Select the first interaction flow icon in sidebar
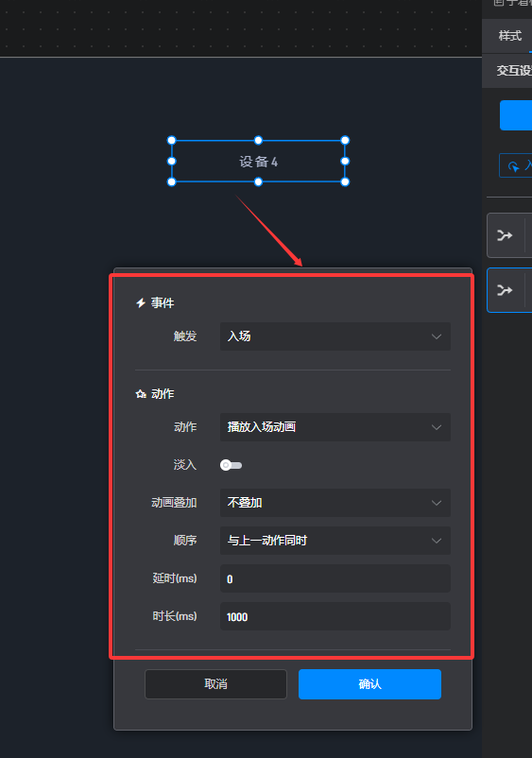 (505, 235)
